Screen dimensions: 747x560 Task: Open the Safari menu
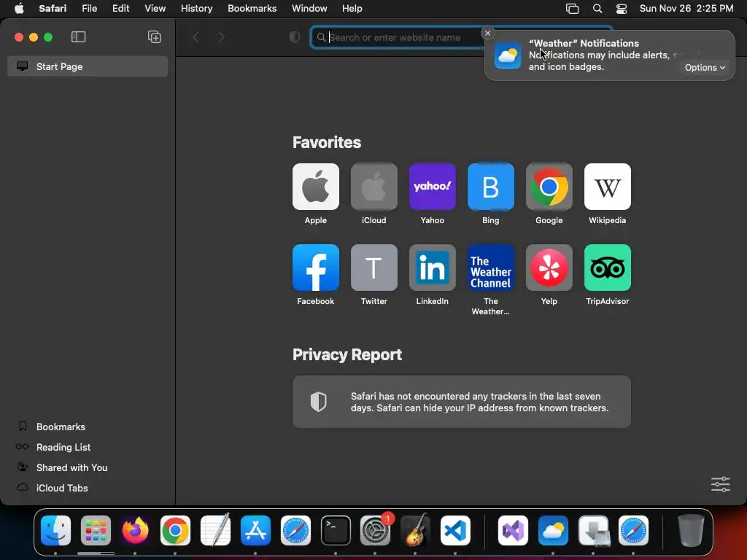click(x=53, y=9)
